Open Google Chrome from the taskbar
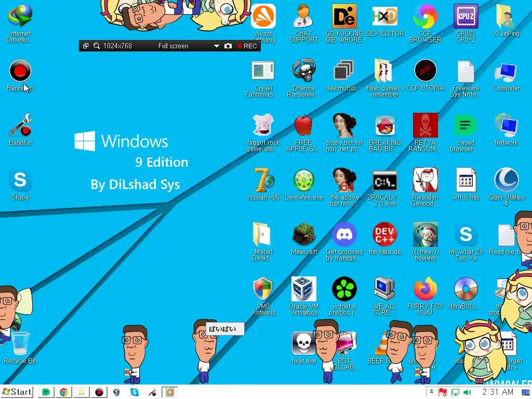 pos(63,392)
